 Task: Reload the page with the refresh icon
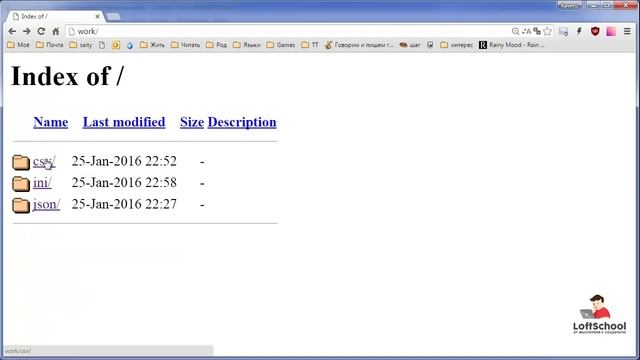pyautogui.click(x=41, y=31)
